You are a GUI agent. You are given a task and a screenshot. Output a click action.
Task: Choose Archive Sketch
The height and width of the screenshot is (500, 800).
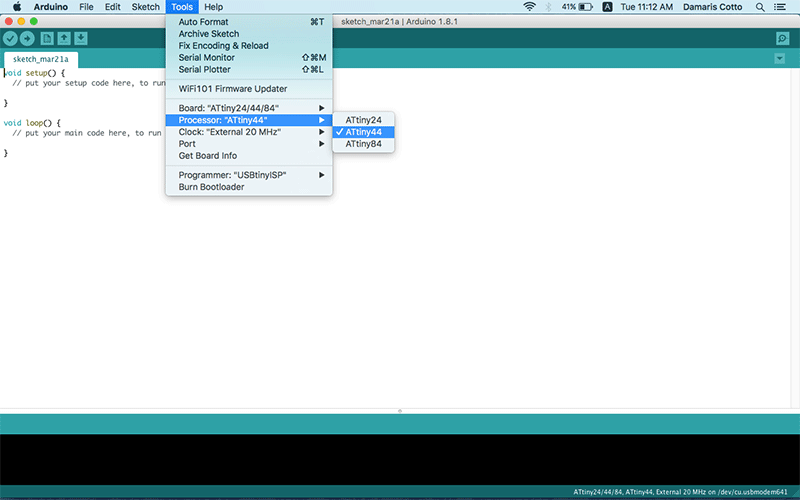click(x=249, y=34)
